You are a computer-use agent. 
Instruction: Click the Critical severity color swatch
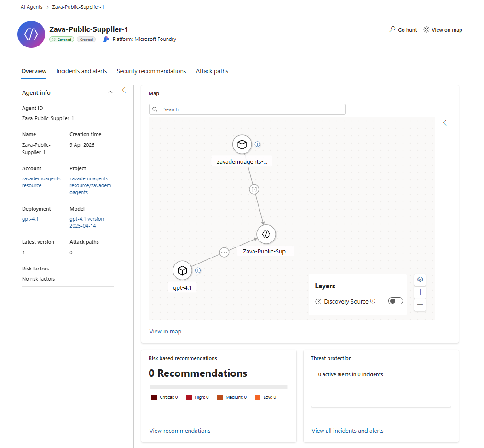tap(154, 397)
